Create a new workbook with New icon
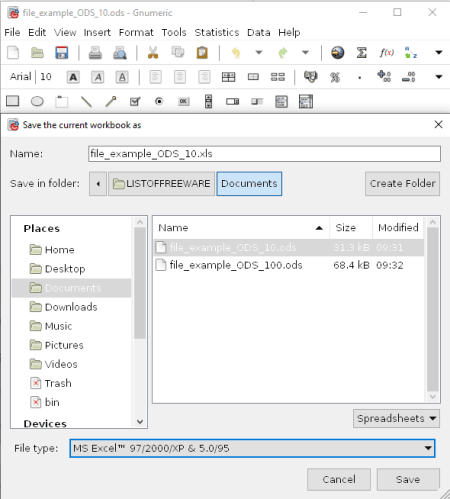This screenshot has width=450, height=499. 13,53
